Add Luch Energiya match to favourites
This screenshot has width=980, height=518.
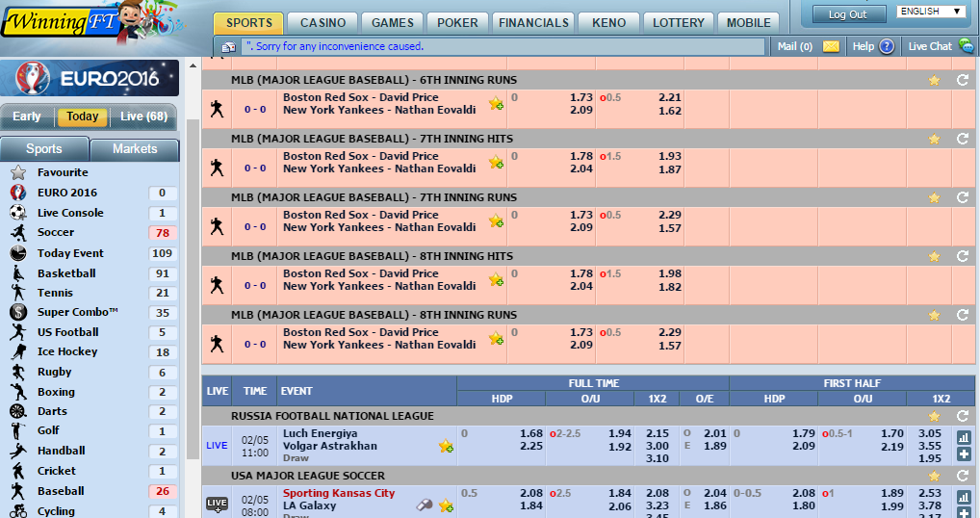point(446,446)
